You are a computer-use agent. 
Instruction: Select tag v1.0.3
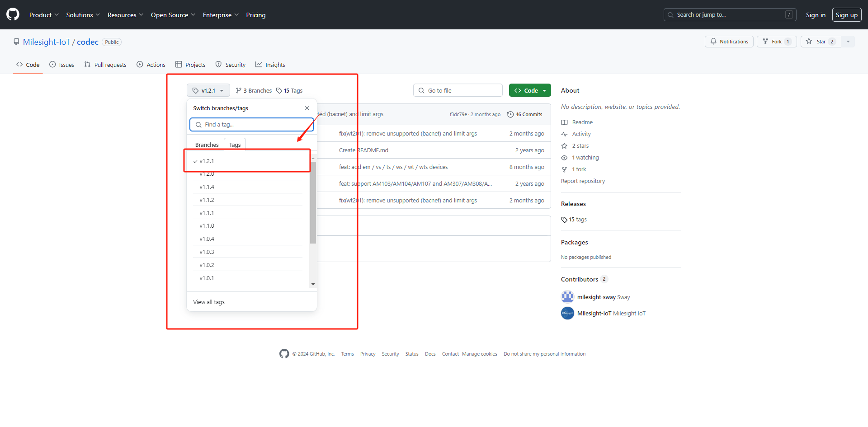coord(248,252)
